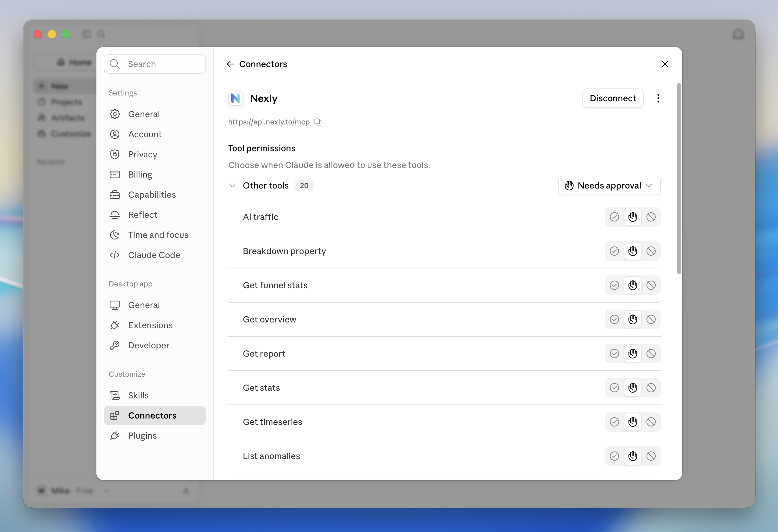Open Developer settings
Screen dimensions: 778x532
click(154, 345)
